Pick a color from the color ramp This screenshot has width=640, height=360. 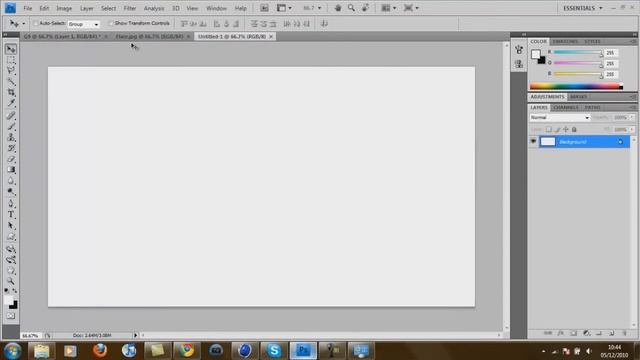click(x=576, y=86)
